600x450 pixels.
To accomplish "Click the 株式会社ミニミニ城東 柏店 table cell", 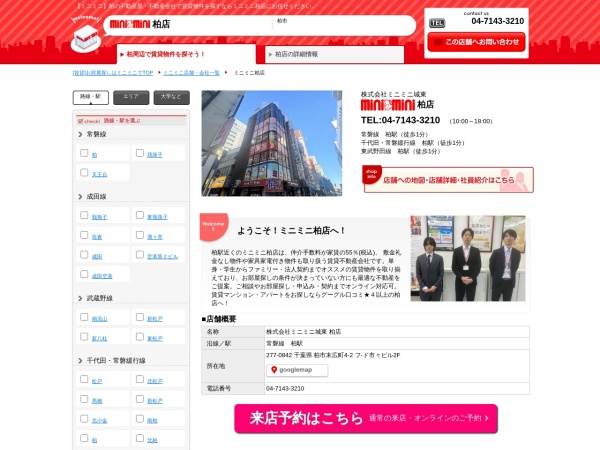I will (397, 332).
